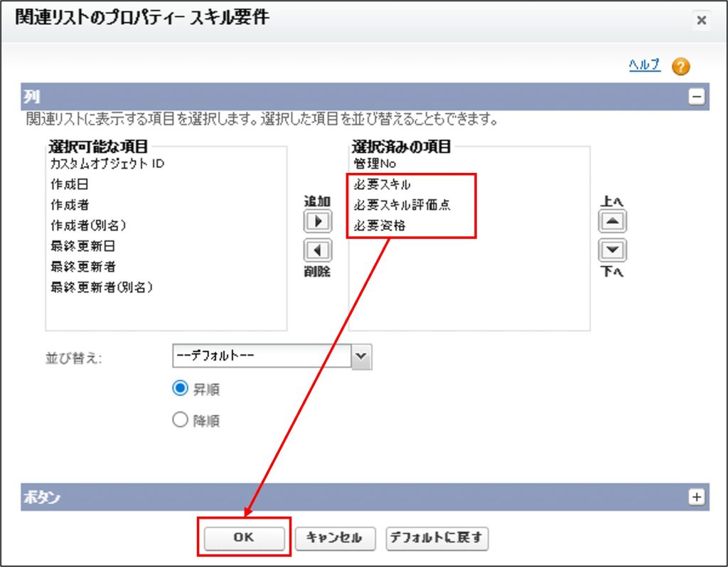Click the Add (追加) right-arrow icon
This screenshot has width=728, height=567.
[318, 222]
